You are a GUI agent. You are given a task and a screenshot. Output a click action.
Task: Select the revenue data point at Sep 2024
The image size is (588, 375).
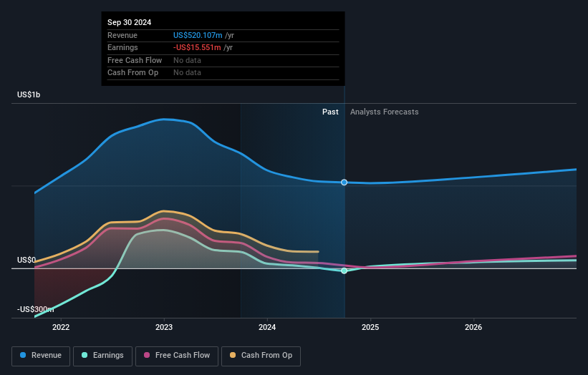pos(344,182)
